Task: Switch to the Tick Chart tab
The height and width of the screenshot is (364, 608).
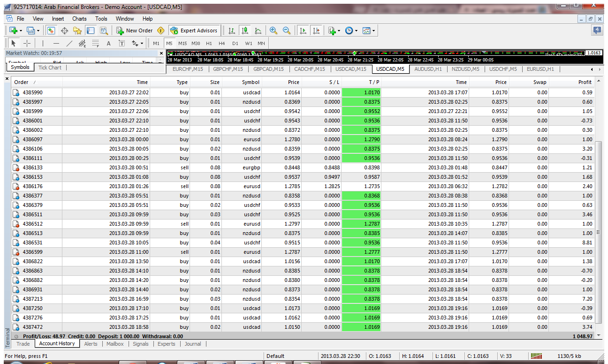Action: (x=50, y=68)
